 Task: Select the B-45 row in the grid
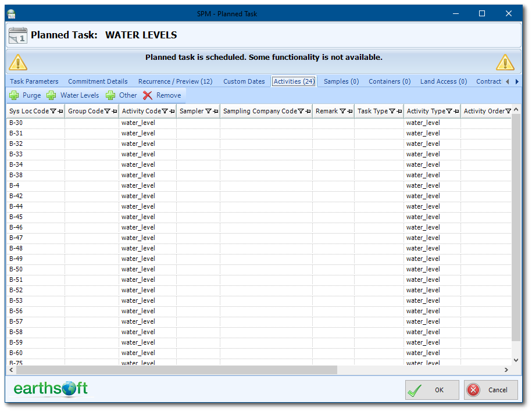click(x=70, y=217)
